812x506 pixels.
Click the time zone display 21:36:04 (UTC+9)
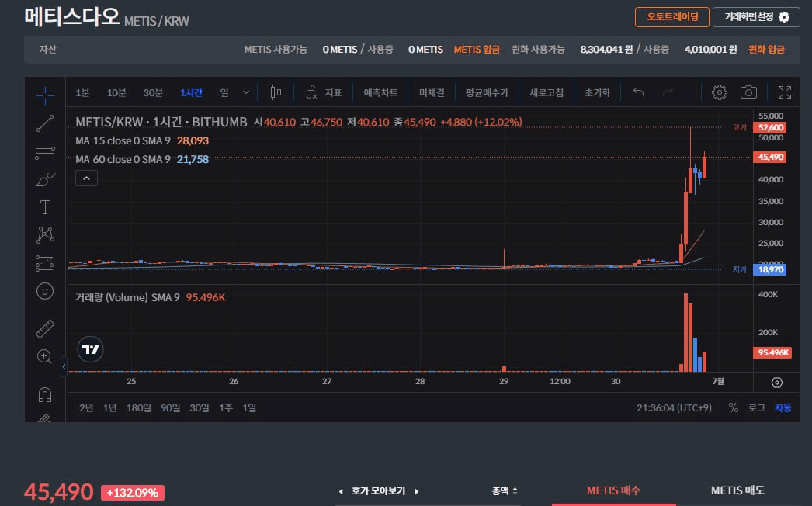[675, 407]
